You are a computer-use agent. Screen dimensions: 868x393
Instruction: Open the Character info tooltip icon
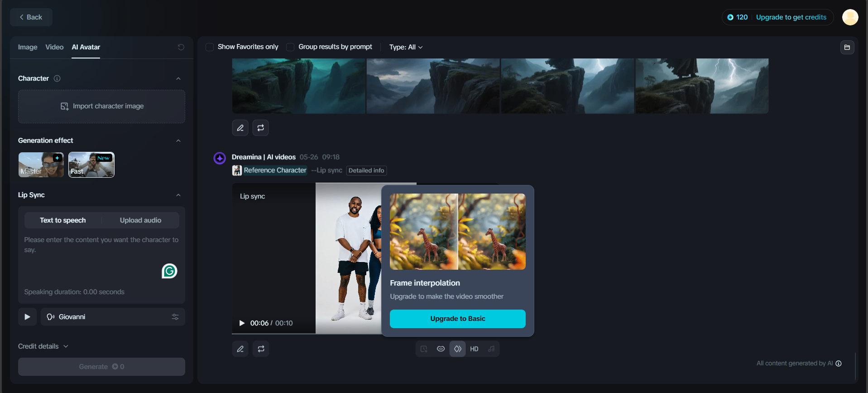57,78
